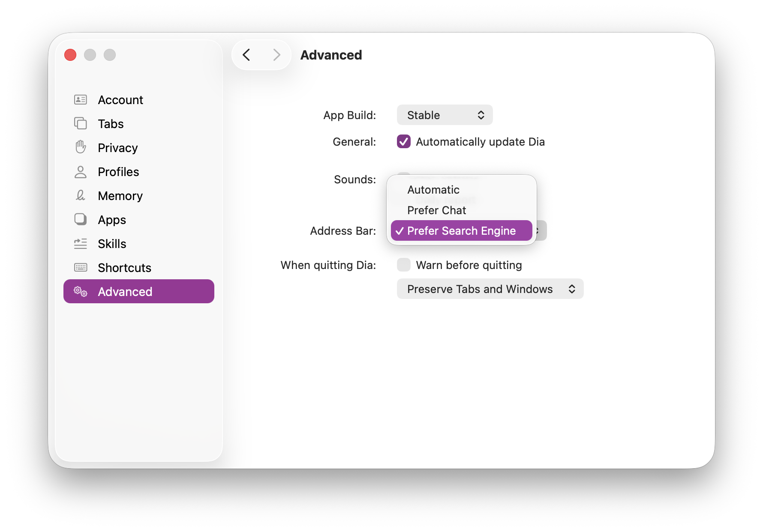Go back with the left chevron
The width and height of the screenshot is (763, 532).
(246, 55)
